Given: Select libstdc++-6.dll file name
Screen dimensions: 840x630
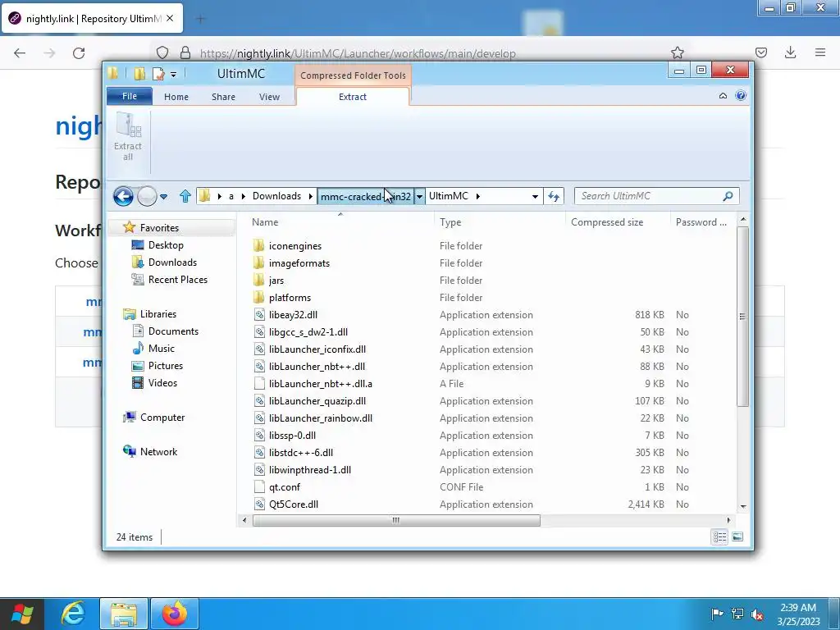Looking at the screenshot, I should click(301, 453).
